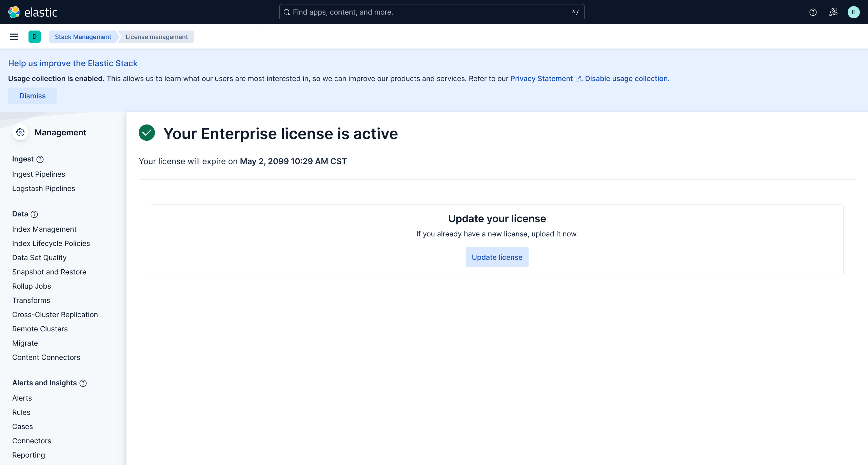Click the Data section help icon
Viewport: 868px width, 465px height.
pos(34,214)
